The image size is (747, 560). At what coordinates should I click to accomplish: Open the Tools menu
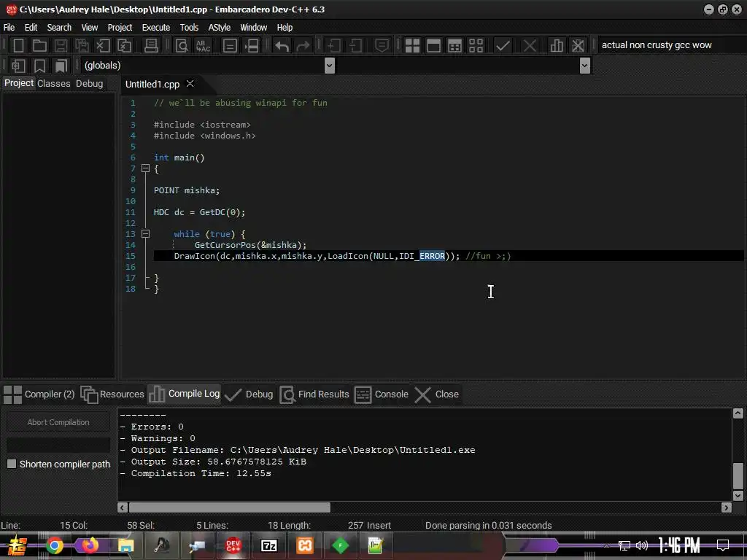(189, 27)
